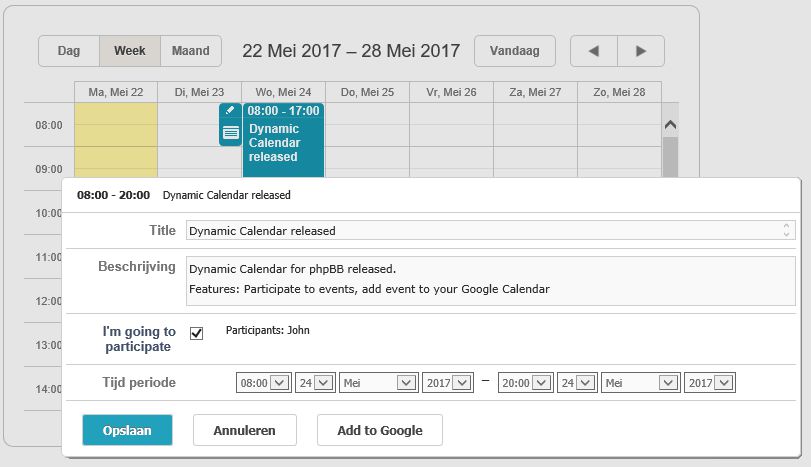This screenshot has width=811, height=467.
Task: Click the pencil edit icon on event
Action: point(230,111)
